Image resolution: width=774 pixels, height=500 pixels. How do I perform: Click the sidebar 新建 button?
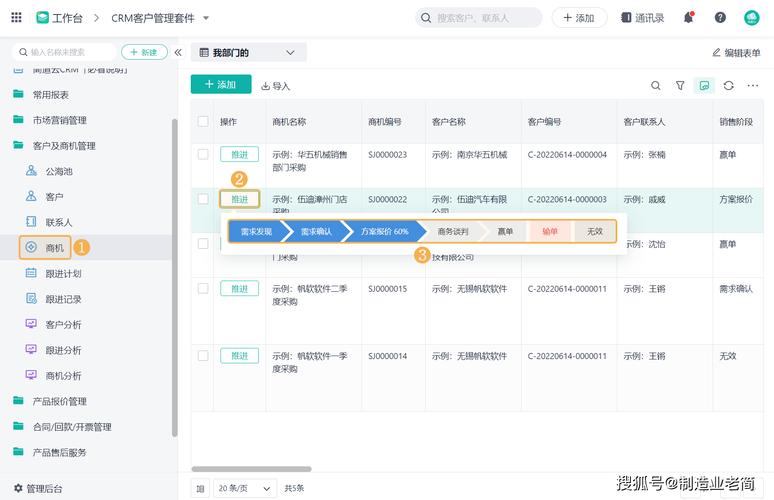tap(144, 52)
